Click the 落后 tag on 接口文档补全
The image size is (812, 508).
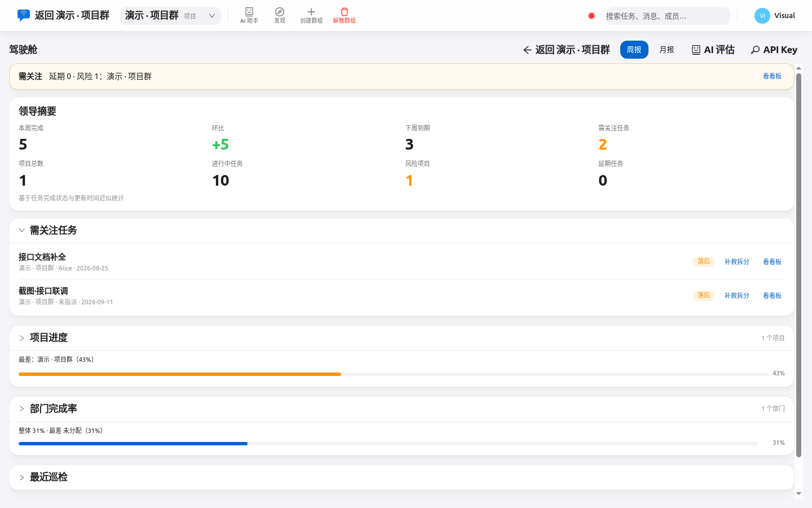coord(704,262)
